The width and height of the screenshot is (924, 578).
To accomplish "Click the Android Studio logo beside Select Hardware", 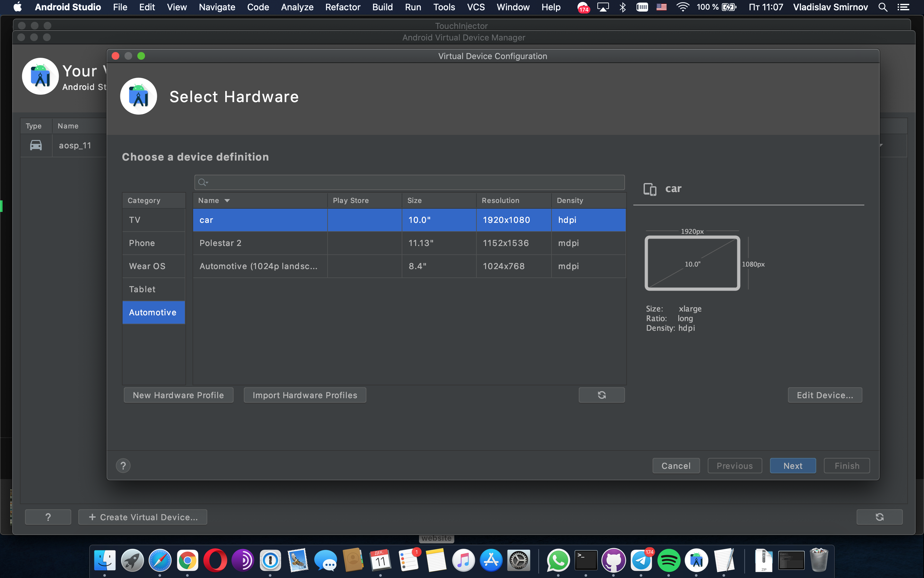I will point(138,96).
